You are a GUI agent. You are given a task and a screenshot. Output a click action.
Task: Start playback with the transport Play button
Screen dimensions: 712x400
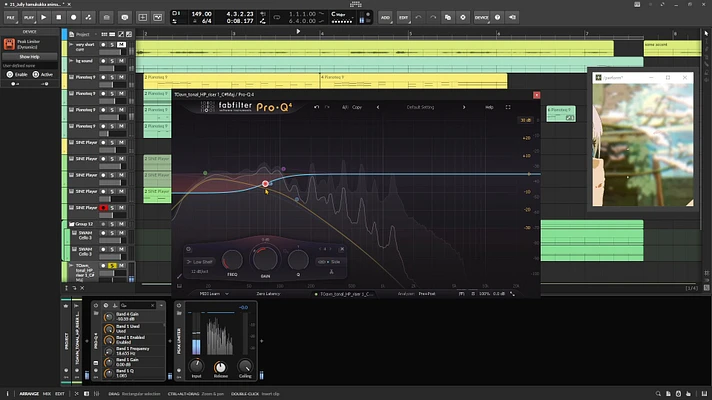(x=44, y=17)
